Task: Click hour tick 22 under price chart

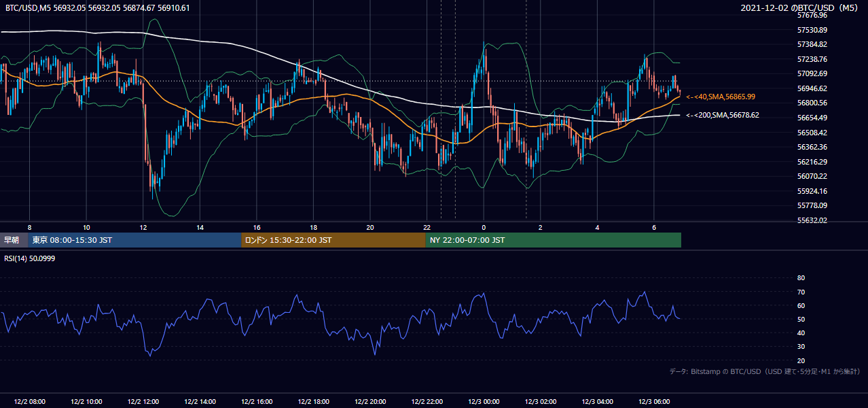Action: coord(427,227)
